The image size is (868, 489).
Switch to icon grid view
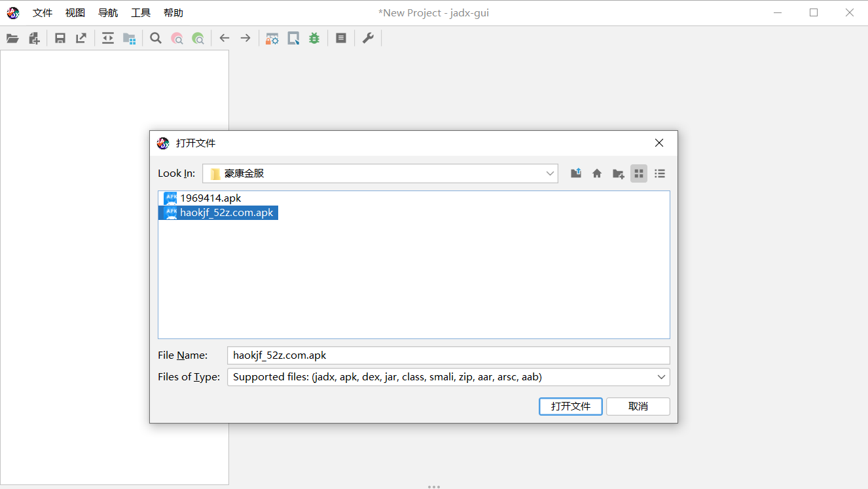tap(639, 173)
